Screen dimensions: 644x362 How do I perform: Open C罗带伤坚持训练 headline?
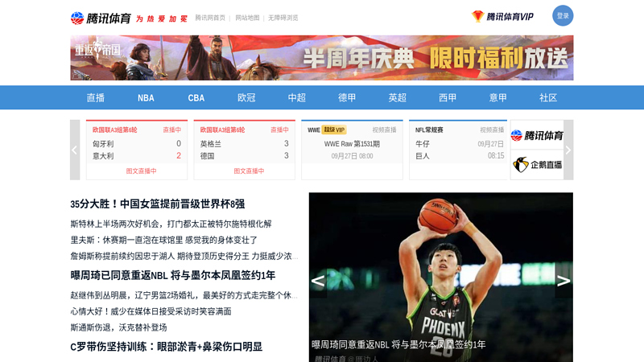pyautogui.click(x=166, y=347)
